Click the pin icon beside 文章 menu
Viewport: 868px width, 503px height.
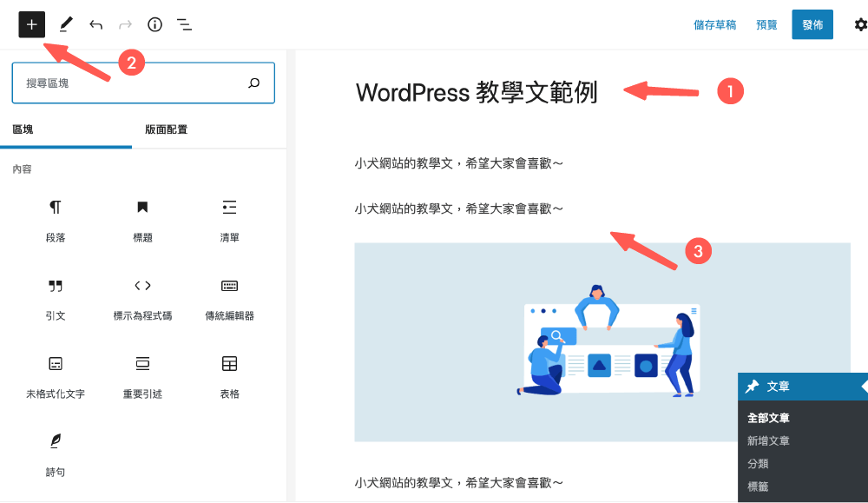[x=752, y=387]
